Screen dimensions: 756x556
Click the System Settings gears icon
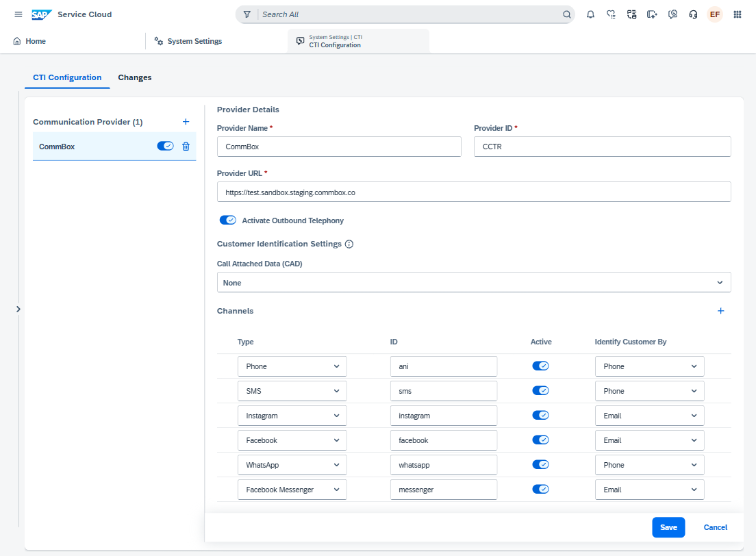(x=159, y=41)
